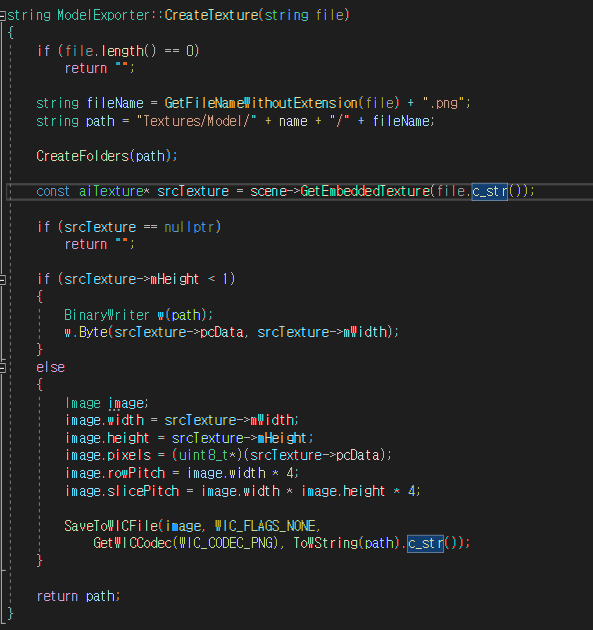The width and height of the screenshot is (593, 630).
Task: Click mHeight in the if condition
Action: point(174,279)
